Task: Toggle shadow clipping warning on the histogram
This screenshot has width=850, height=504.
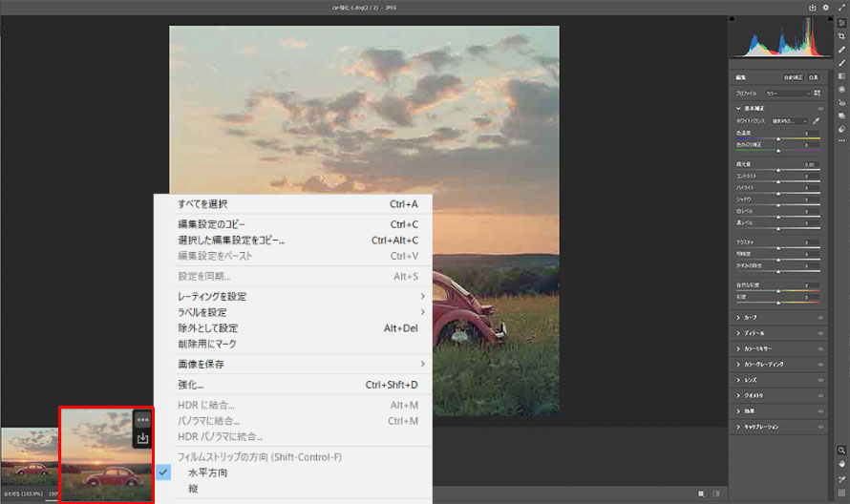Action: [x=733, y=19]
